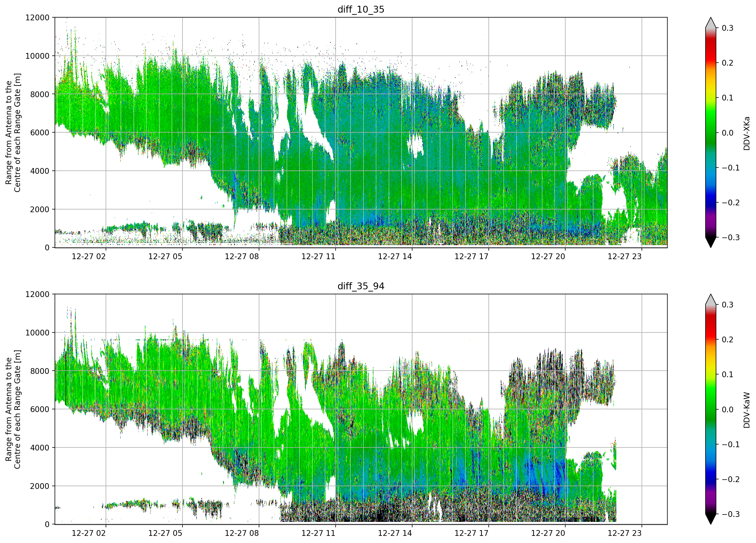Viewport: 756px width, 543px height.
Task: Click the −0.3 tick on DDV-XKa colorbar
Action: (731, 238)
